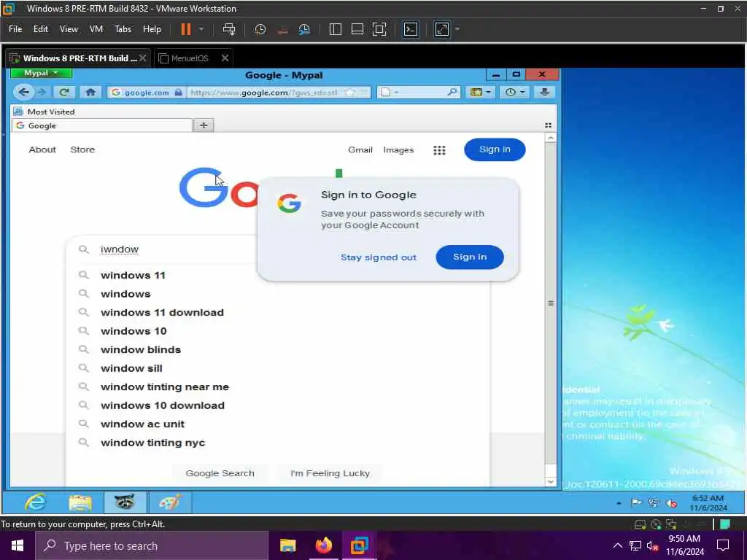Revert the VM to its snapshot
The width and height of the screenshot is (747, 560).
pyautogui.click(x=282, y=29)
